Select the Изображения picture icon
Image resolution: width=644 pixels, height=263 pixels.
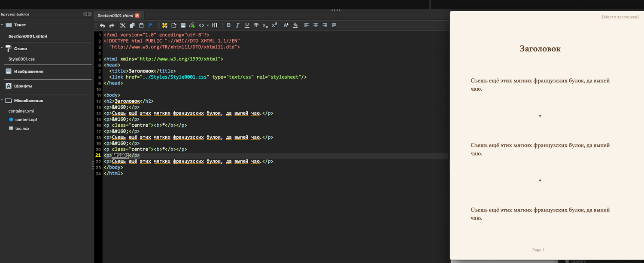point(8,71)
